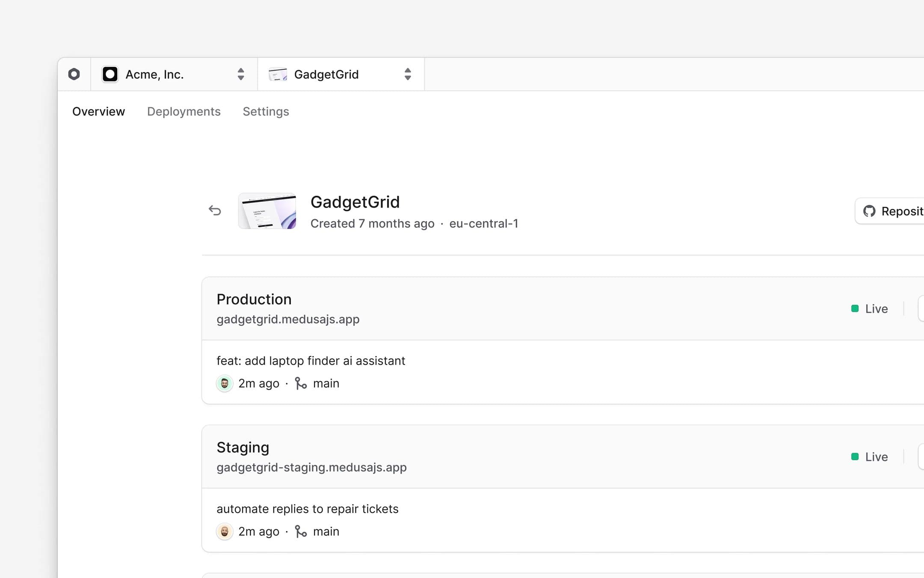Click the Acme, Inc. organization avatar
This screenshot has width=924, height=578.
coord(110,74)
